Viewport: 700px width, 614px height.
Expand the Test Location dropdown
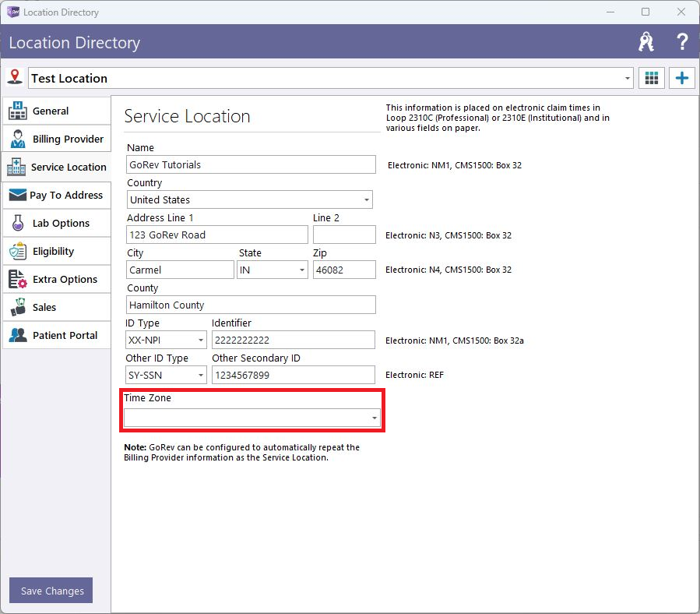coord(628,78)
